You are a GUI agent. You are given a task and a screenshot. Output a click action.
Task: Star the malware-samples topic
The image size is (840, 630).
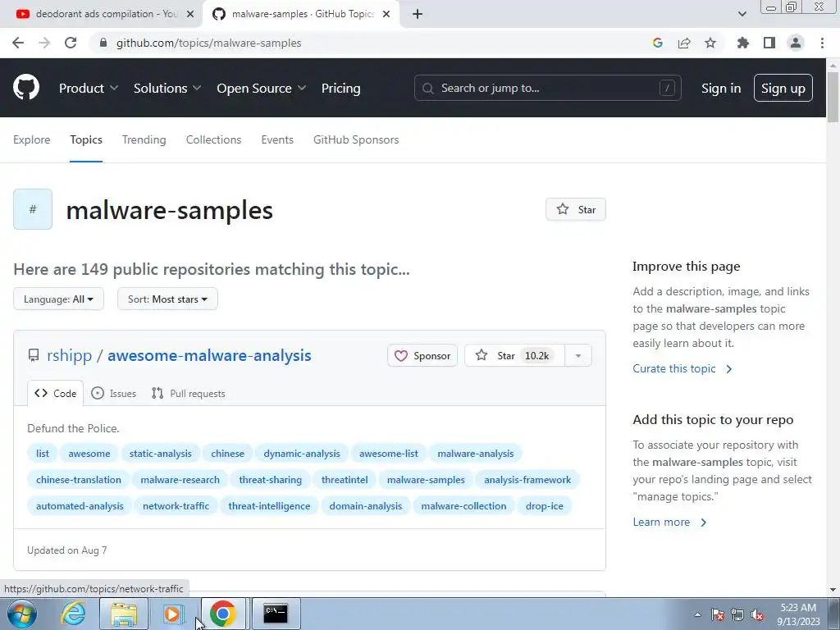[x=576, y=209]
